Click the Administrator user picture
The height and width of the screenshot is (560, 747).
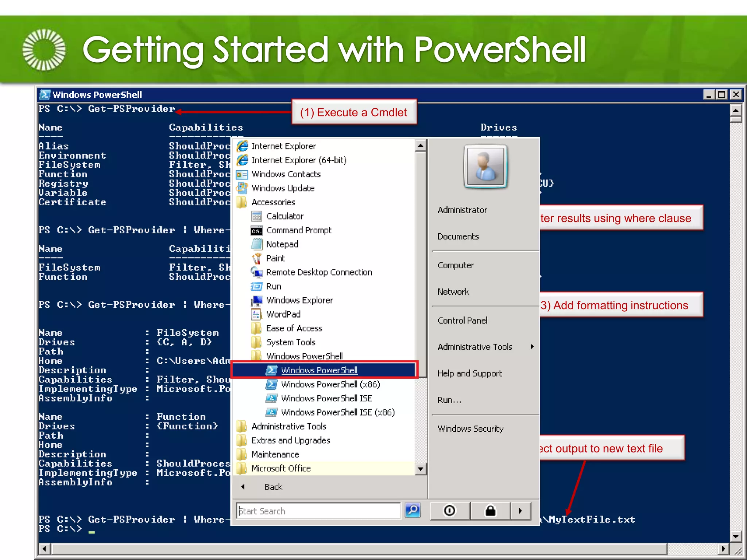[x=485, y=166]
